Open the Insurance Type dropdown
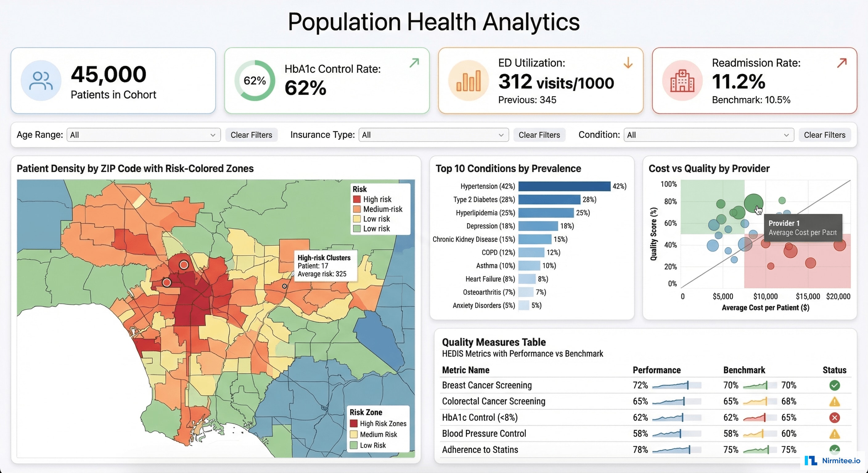The image size is (868, 473). pyautogui.click(x=433, y=135)
